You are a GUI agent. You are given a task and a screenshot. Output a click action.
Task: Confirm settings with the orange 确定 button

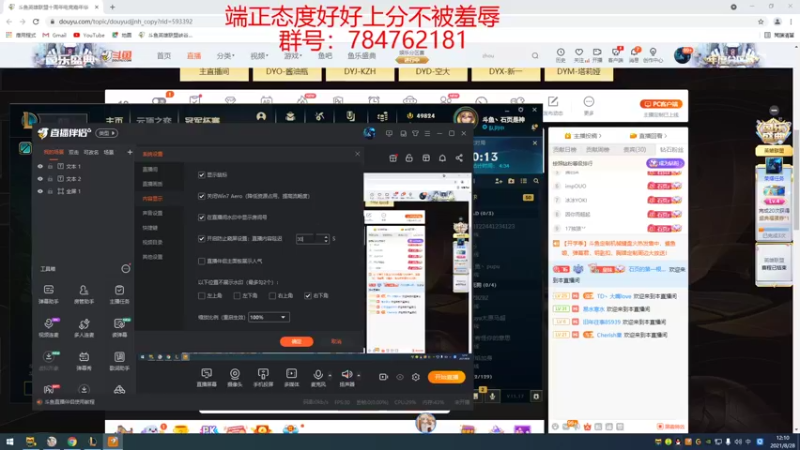click(x=296, y=341)
